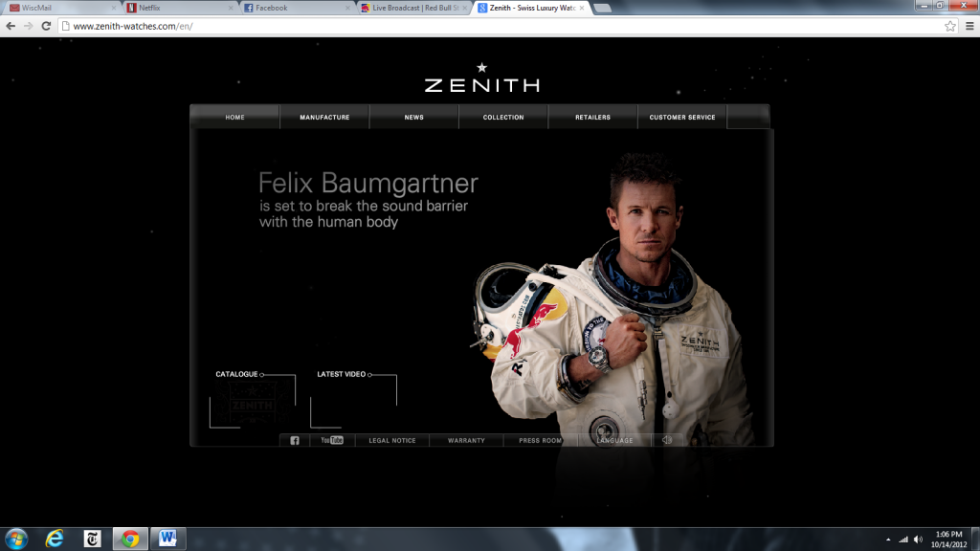
Task: Open the MANUFACTURE navigation item
Action: pyautogui.click(x=324, y=118)
